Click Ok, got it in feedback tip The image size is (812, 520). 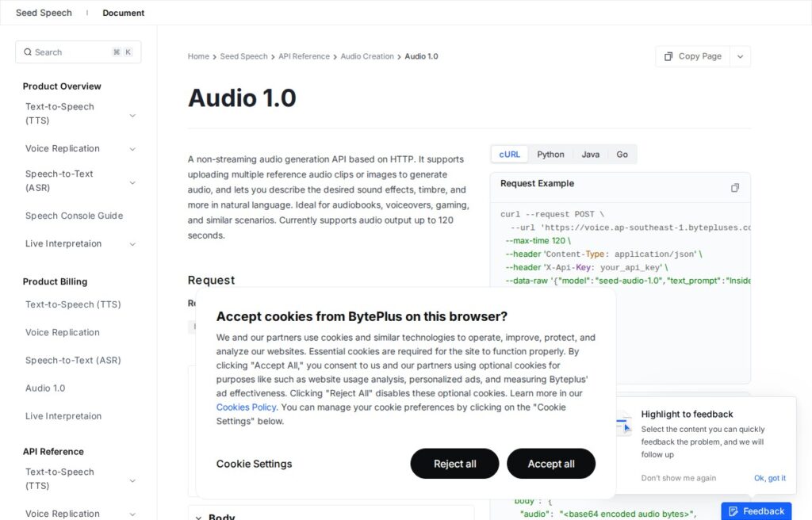point(769,478)
